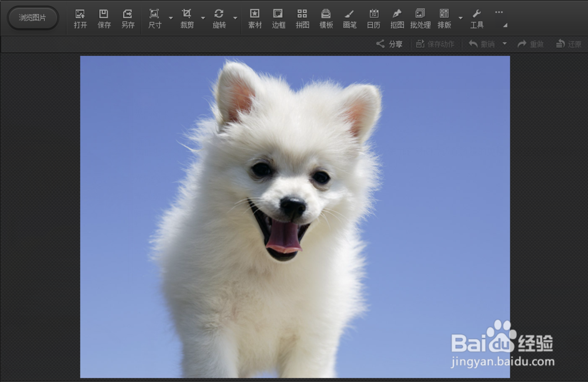Click the small triangle expander under ellipsis
The image size is (588, 382).
506,25
